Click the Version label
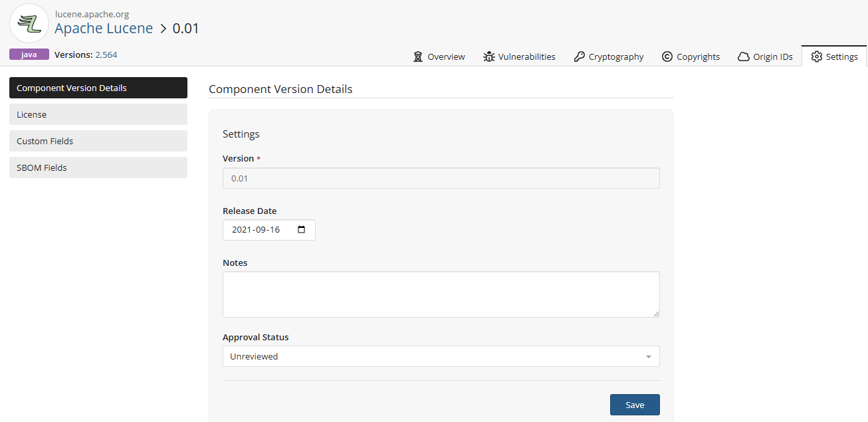Viewport: 868px width, 422px height. tap(239, 159)
